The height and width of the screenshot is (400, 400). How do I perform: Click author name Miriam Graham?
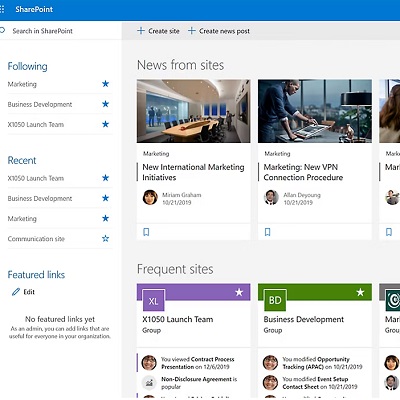click(x=181, y=195)
